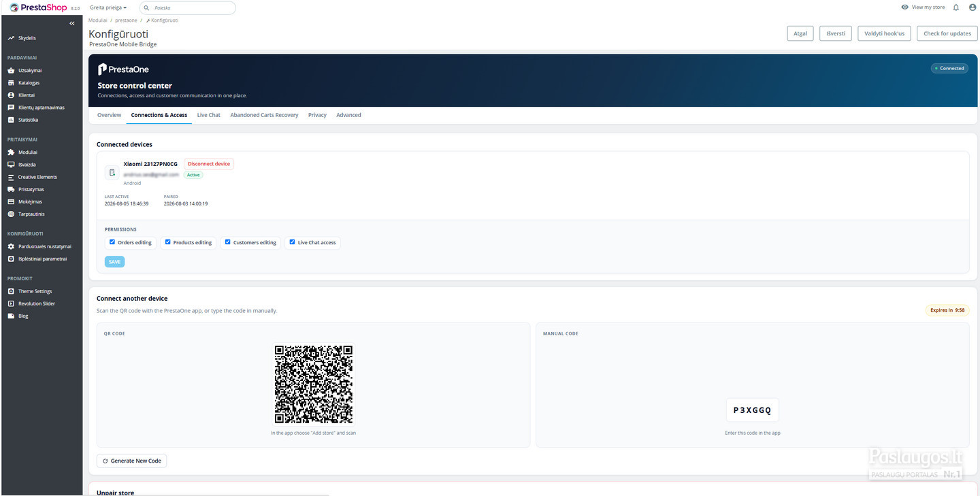Viewport: 980px width, 496px height.
Task: Open Užsakymai basket icon in sidebar
Action: click(11, 71)
